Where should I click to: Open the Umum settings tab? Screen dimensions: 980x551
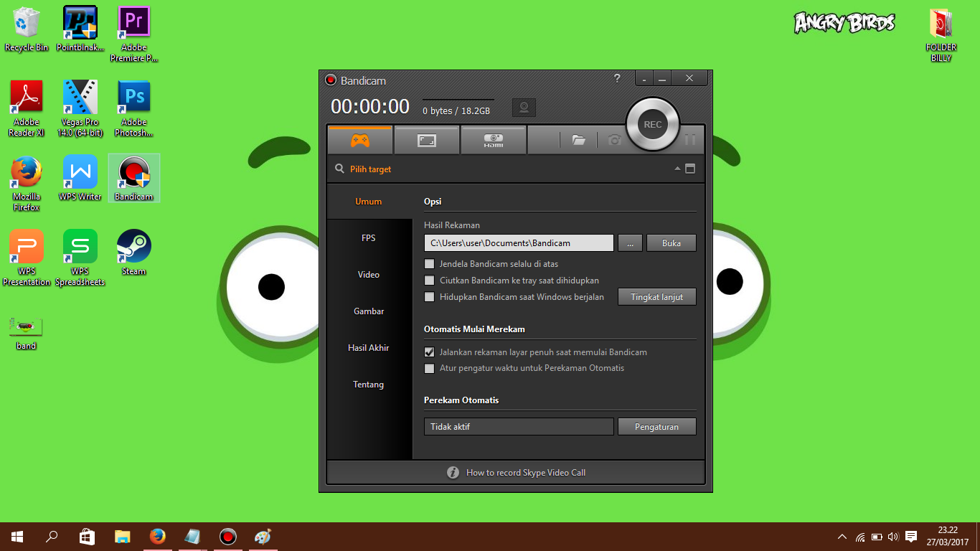pyautogui.click(x=369, y=202)
